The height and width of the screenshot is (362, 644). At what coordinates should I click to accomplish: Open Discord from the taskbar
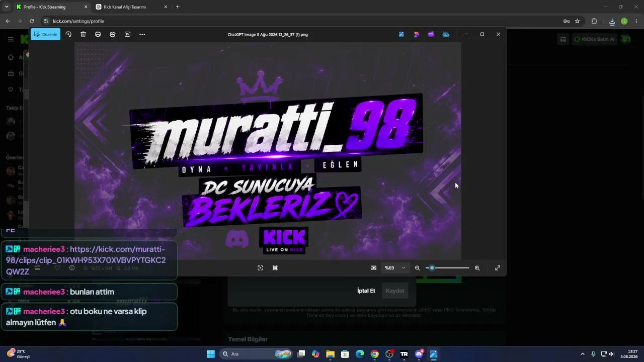pos(419,354)
